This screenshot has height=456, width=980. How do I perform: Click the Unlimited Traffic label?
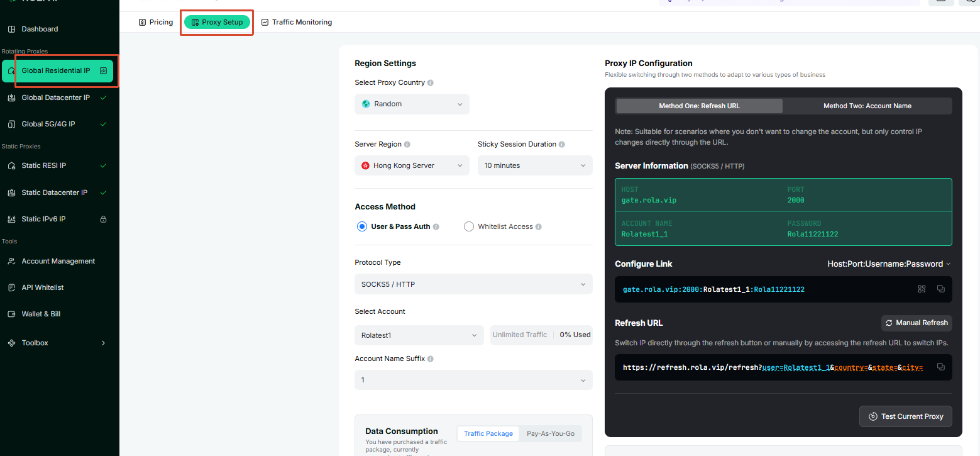(520, 335)
